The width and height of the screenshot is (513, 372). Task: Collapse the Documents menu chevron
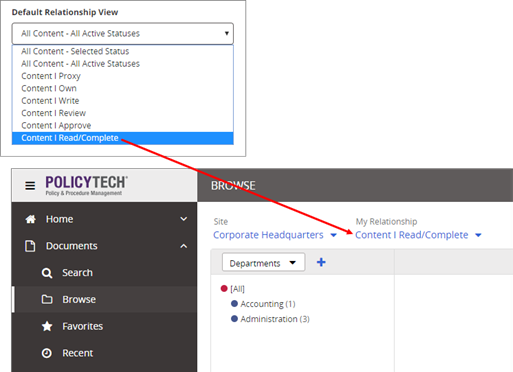184,246
